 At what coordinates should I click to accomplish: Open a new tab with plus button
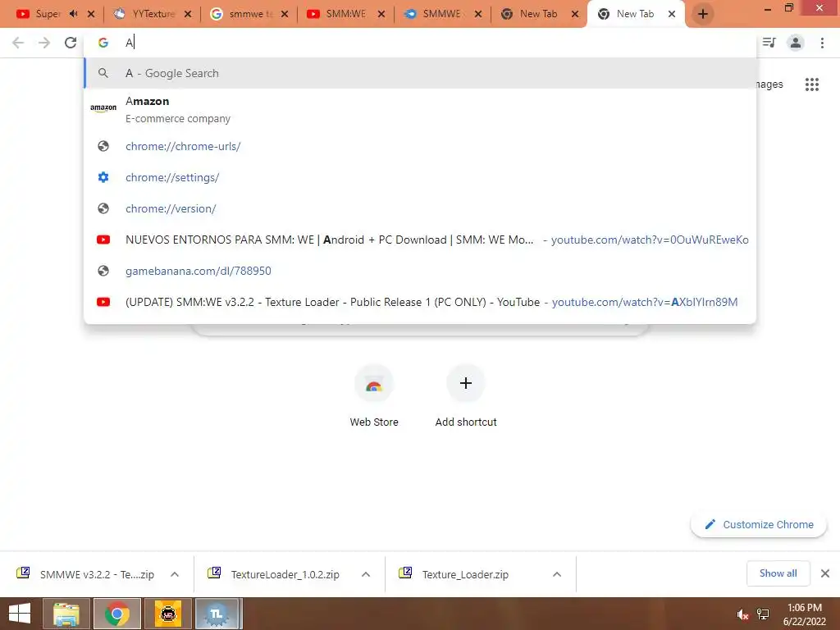tap(703, 14)
